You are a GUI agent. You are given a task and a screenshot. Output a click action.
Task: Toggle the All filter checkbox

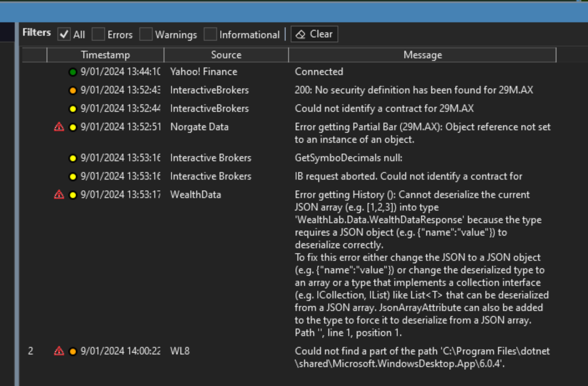64,35
